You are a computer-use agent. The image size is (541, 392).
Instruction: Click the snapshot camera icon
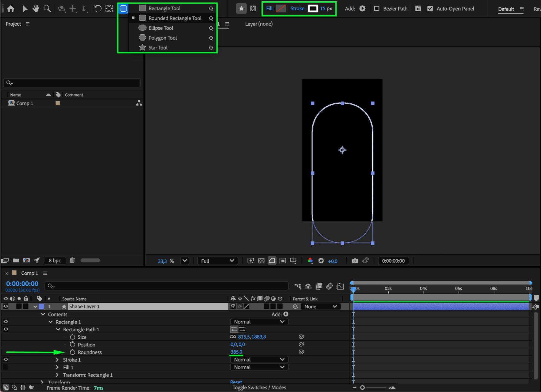pos(355,261)
